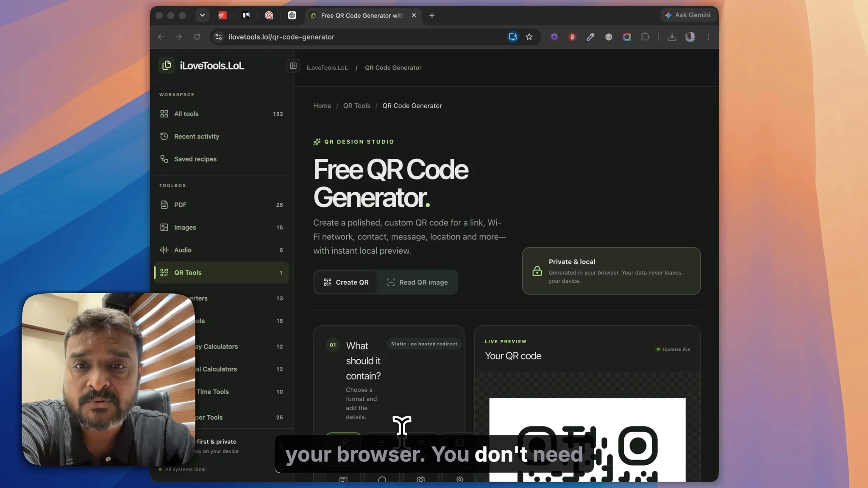Open a new browser tab

tap(432, 15)
